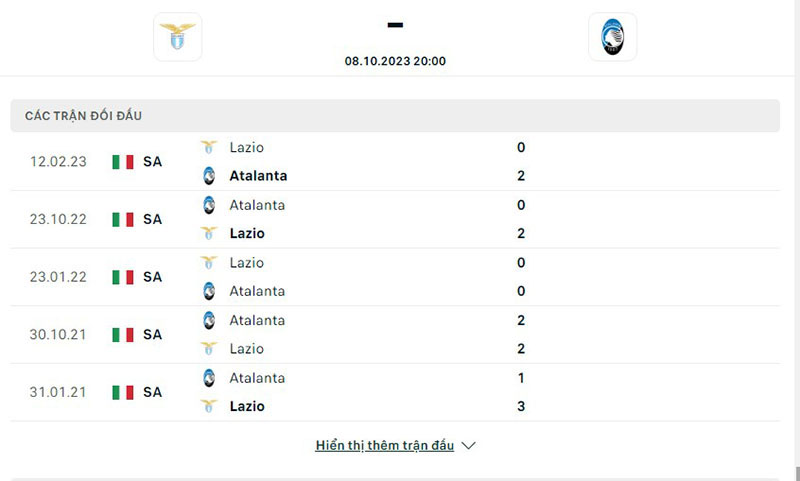Click the Atalanta crest in the match header
Image resolution: width=800 pixels, height=481 pixels.
tap(612, 37)
